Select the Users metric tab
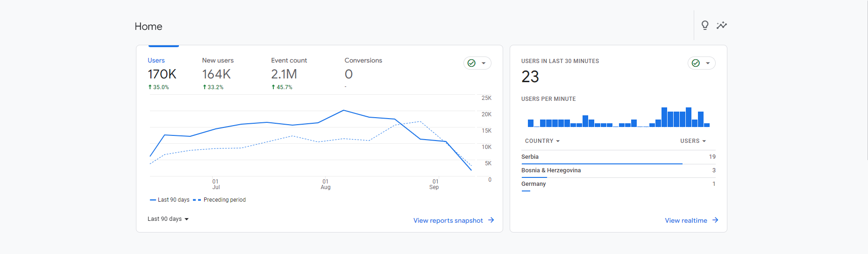The height and width of the screenshot is (254, 868). 162,73
